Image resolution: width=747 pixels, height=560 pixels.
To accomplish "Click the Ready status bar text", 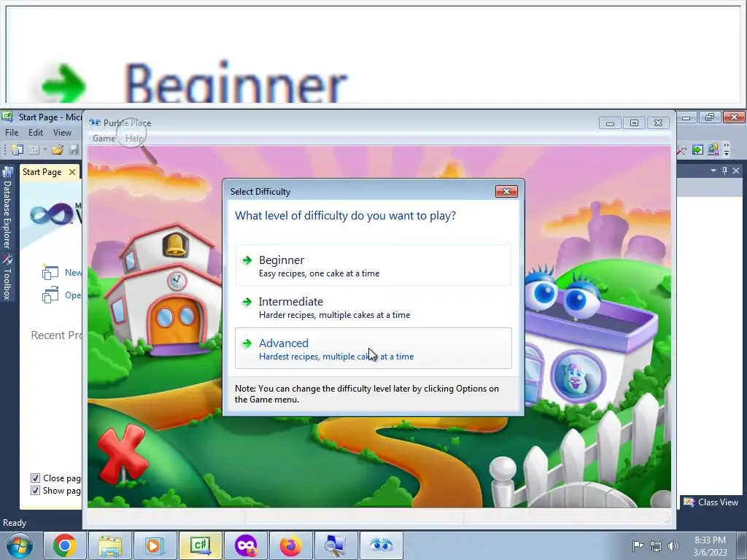I will [x=15, y=522].
